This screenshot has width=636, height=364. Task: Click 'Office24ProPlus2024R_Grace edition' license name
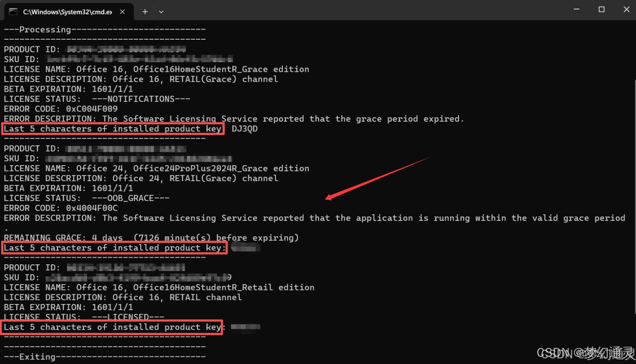click(221, 168)
